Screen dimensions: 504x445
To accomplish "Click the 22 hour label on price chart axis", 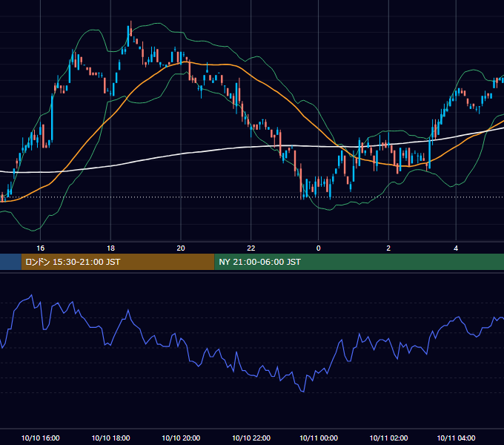I will 251,248.
